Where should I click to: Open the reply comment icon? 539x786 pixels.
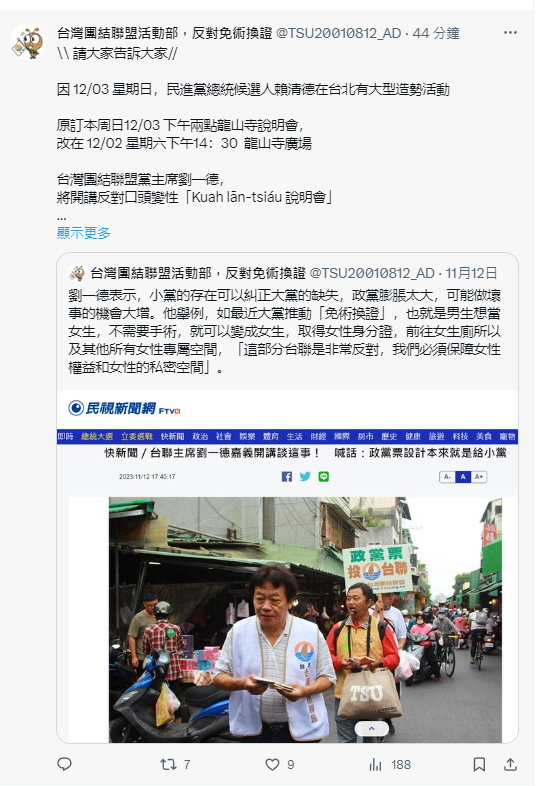click(x=64, y=764)
